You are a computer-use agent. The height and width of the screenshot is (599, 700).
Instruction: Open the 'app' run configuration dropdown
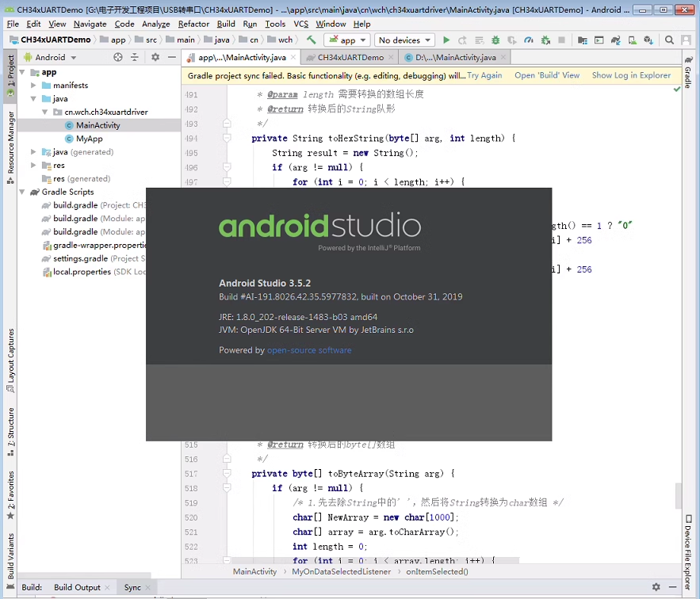(x=347, y=40)
